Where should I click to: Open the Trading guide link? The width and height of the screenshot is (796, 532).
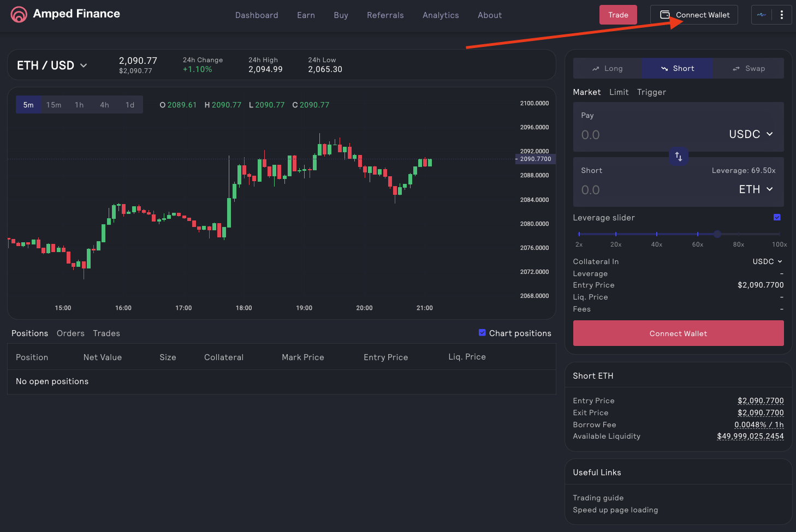pyautogui.click(x=598, y=498)
